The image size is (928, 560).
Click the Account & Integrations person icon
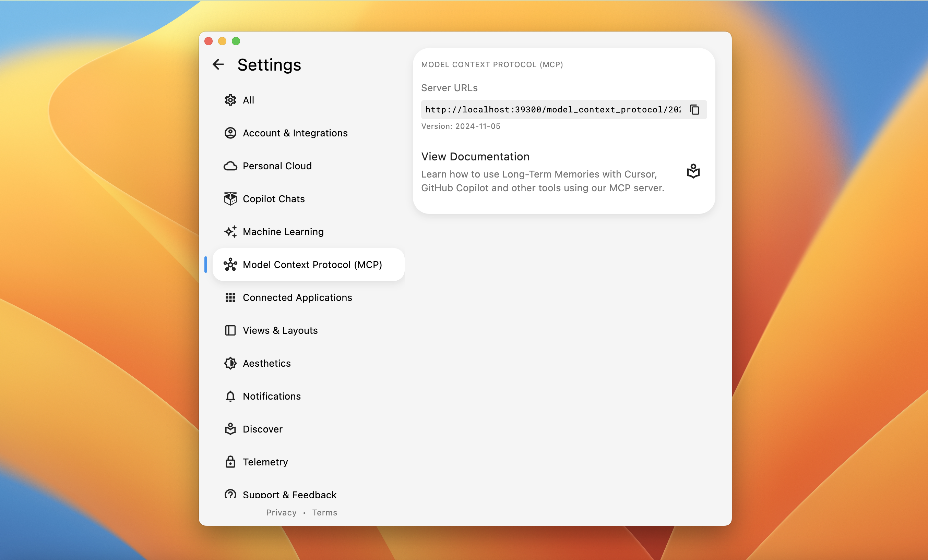[x=230, y=133]
